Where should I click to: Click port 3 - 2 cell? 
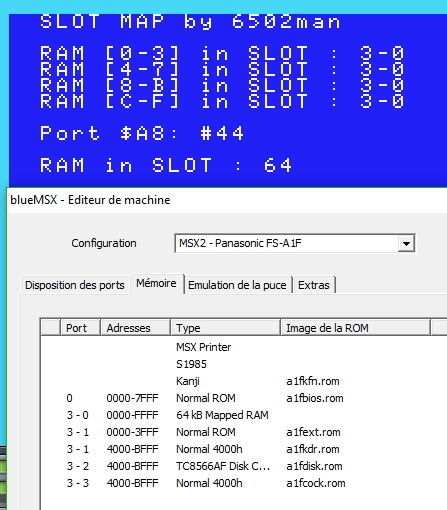78,466
